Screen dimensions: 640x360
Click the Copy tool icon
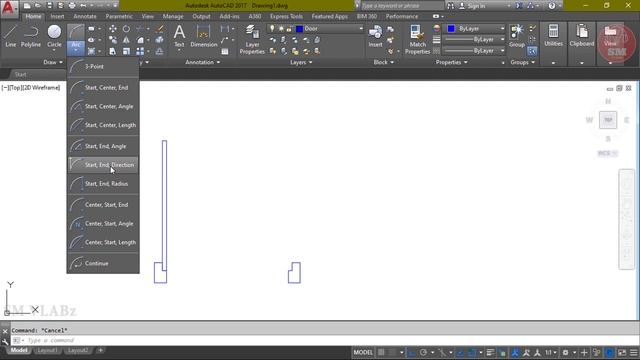113,40
